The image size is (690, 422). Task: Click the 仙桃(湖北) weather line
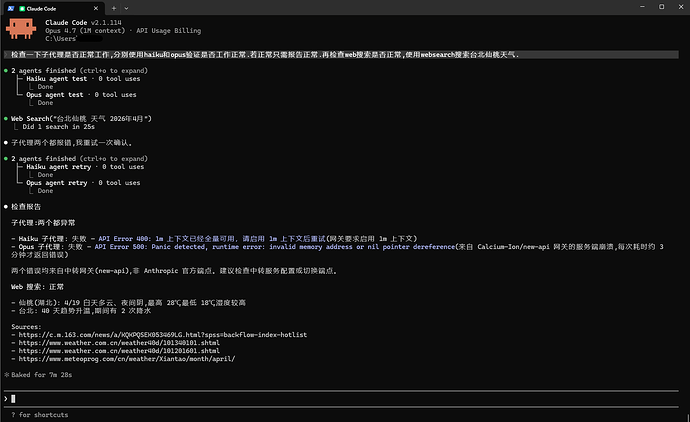point(128,303)
